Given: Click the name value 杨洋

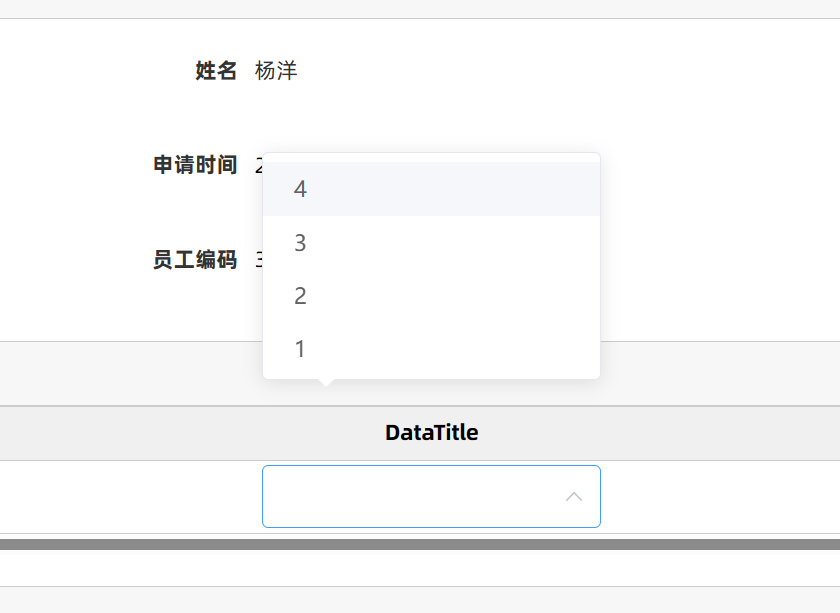Looking at the screenshot, I should coord(276,71).
